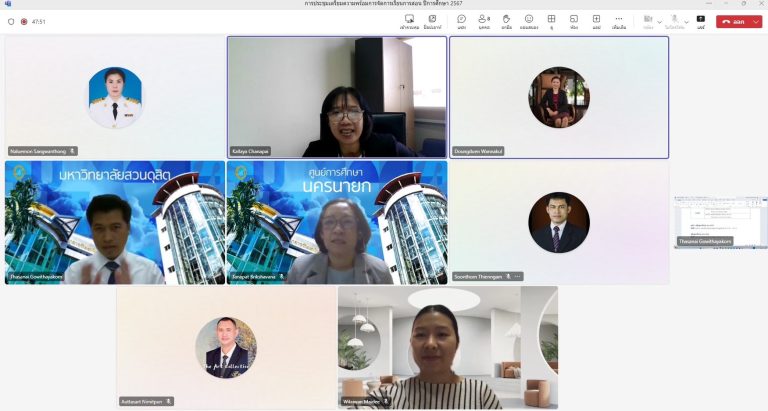Screen dimensions: 768x411
Task: Expand the microphone options dropdown arrow
Action: point(686,21)
